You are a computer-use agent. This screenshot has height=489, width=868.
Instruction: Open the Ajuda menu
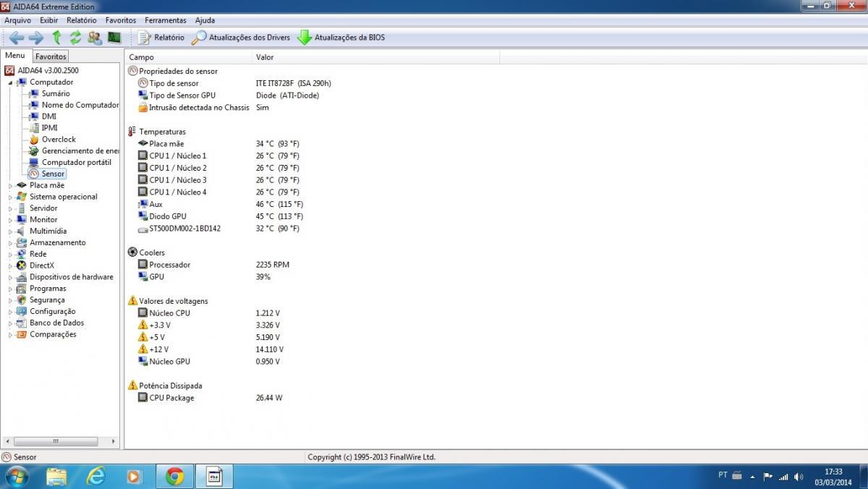coord(205,20)
